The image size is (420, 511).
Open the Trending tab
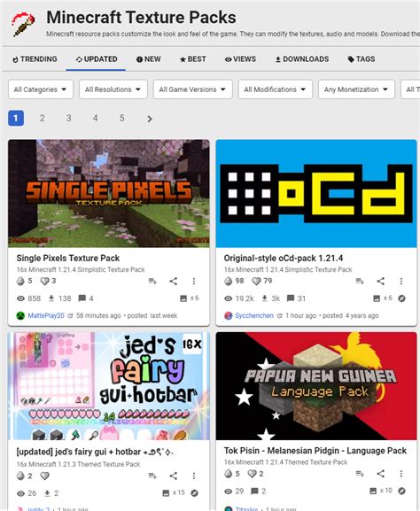[35, 59]
